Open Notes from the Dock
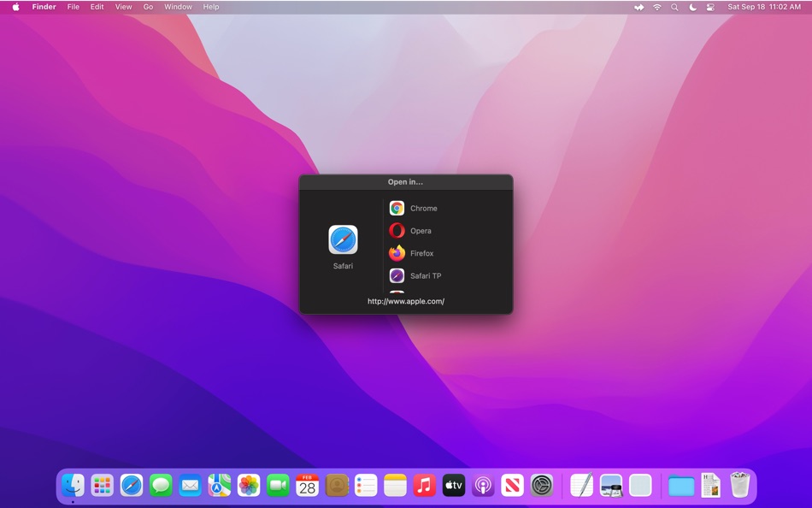The height and width of the screenshot is (508, 812). click(x=395, y=486)
